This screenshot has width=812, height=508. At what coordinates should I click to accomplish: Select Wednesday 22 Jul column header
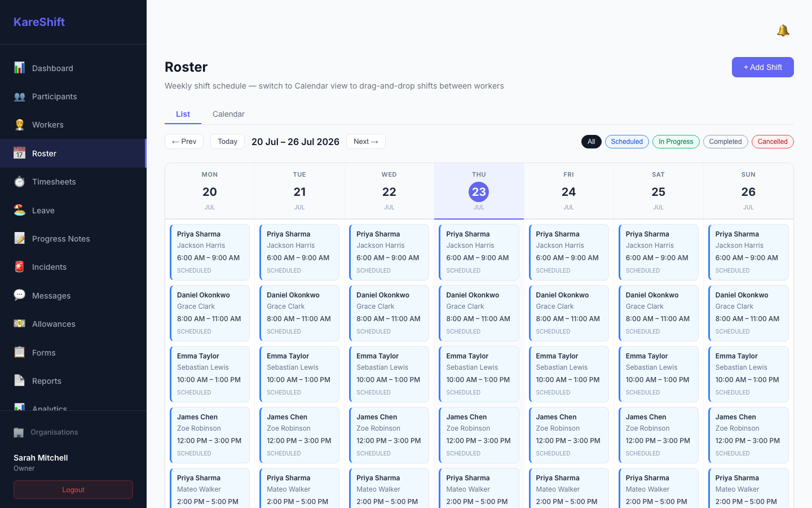click(x=389, y=191)
